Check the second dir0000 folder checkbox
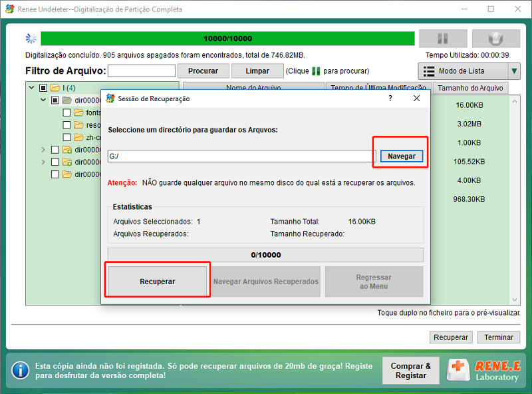This screenshot has height=394, width=532. 55,150
